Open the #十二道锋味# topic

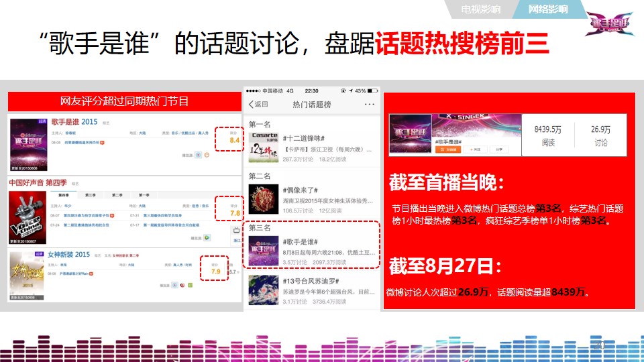[x=303, y=138]
